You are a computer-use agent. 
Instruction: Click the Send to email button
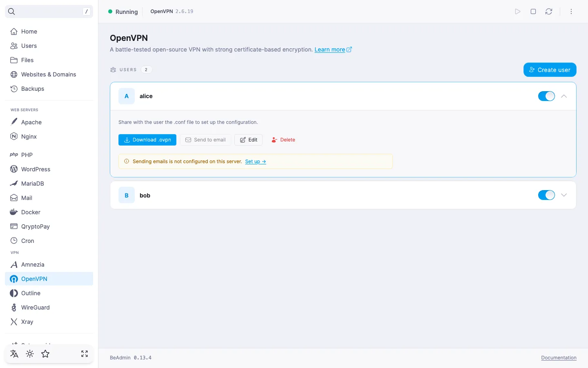point(206,140)
